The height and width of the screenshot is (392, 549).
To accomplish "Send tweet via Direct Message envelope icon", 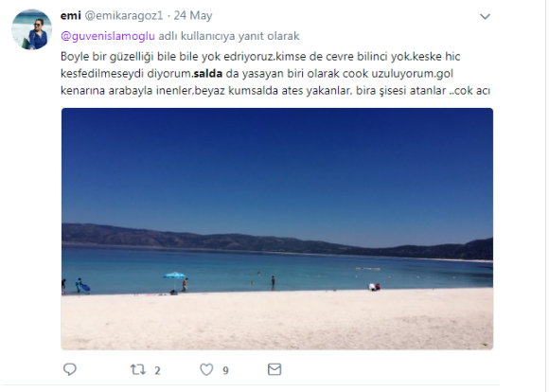I will coord(274,369).
